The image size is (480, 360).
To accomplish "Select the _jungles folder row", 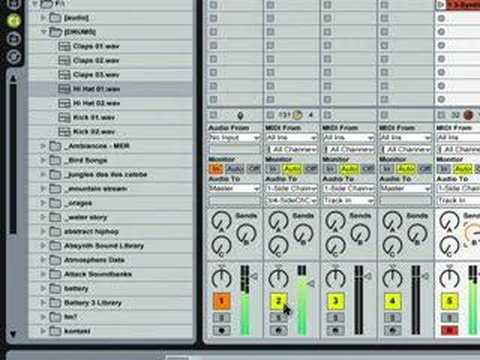I will pos(110,174).
